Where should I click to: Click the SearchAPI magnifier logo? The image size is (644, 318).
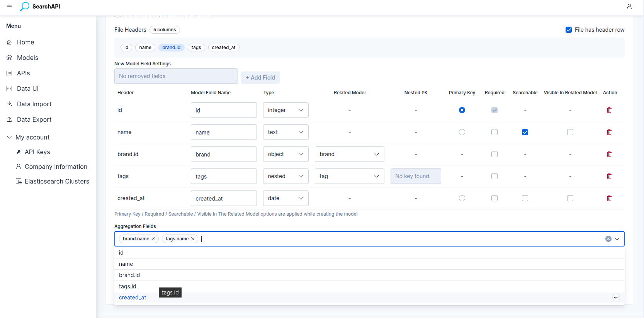tap(25, 7)
